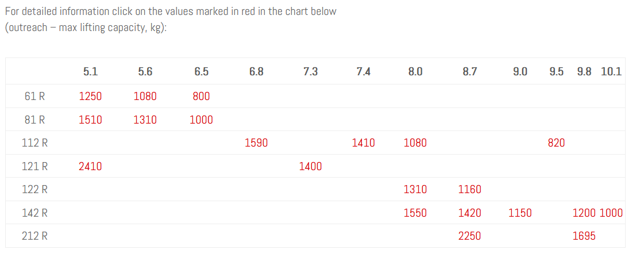This screenshot has width=644, height=269.
Task: Click the 1420 value for 142 R
Action: (x=469, y=213)
